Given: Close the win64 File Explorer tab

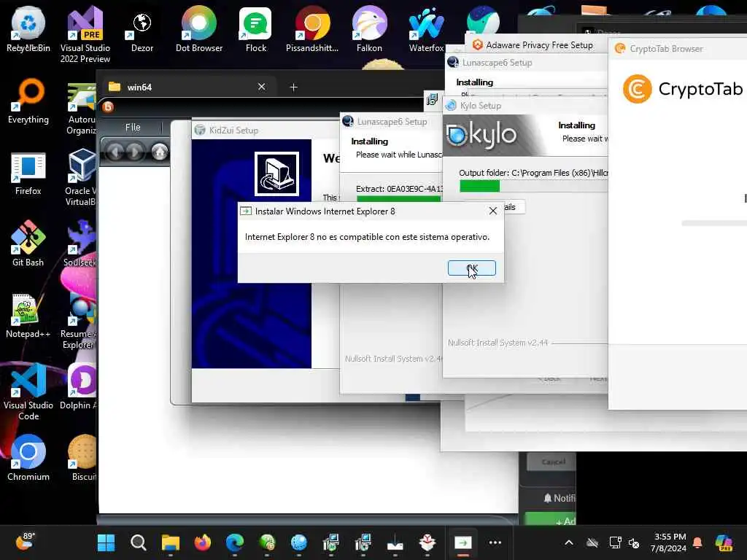Looking at the screenshot, I should pos(262,87).
